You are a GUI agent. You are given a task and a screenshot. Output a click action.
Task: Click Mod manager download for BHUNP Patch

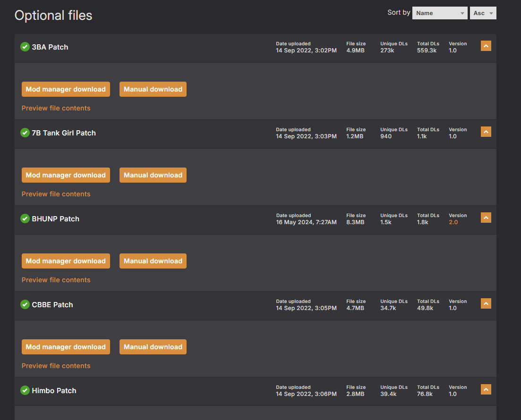66,261
